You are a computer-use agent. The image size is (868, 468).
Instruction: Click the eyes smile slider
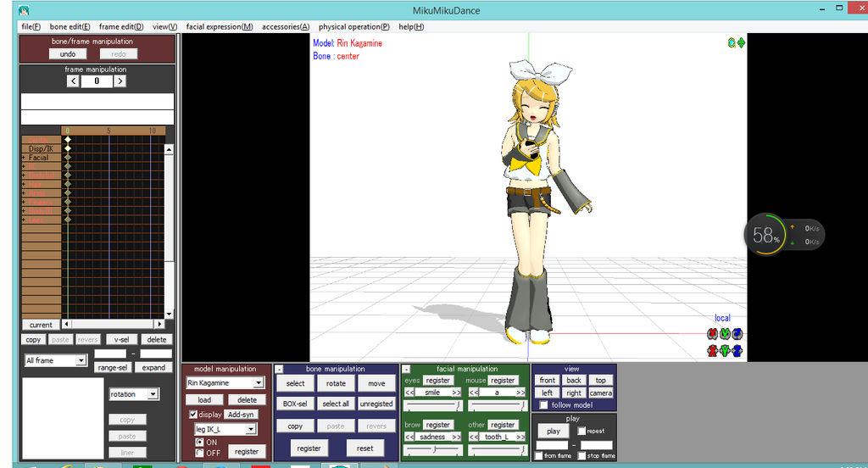433,406
